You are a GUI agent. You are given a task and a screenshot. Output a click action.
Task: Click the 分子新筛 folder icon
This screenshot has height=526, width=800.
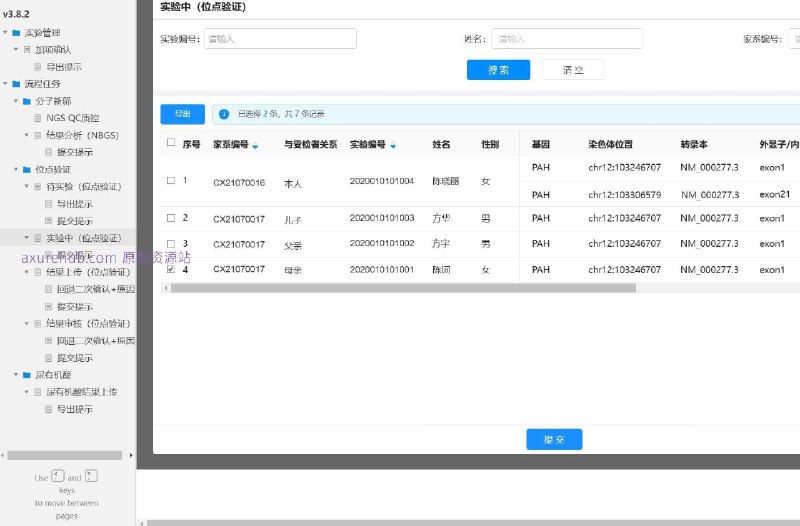tap(27, 101)
